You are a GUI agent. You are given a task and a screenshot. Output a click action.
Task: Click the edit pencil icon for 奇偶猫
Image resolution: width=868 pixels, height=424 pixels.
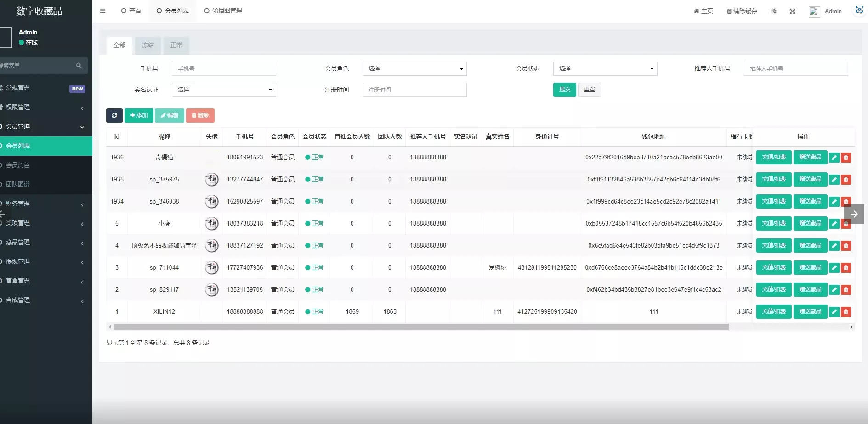tap(834, 157)
